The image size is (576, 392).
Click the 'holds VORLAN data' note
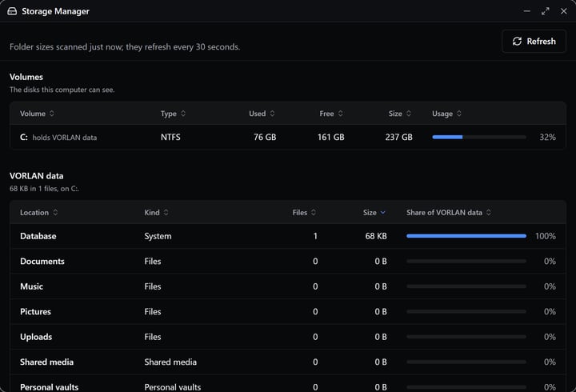[65, 138]
